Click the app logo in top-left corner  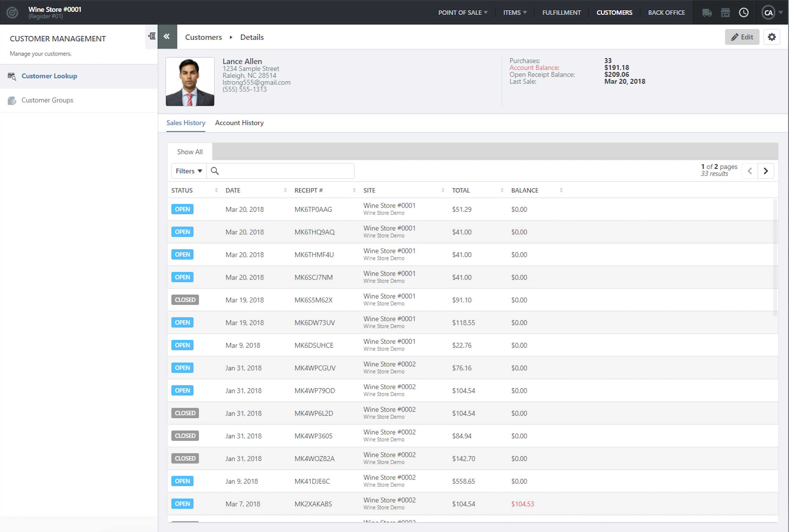click(x=12, y=12)
